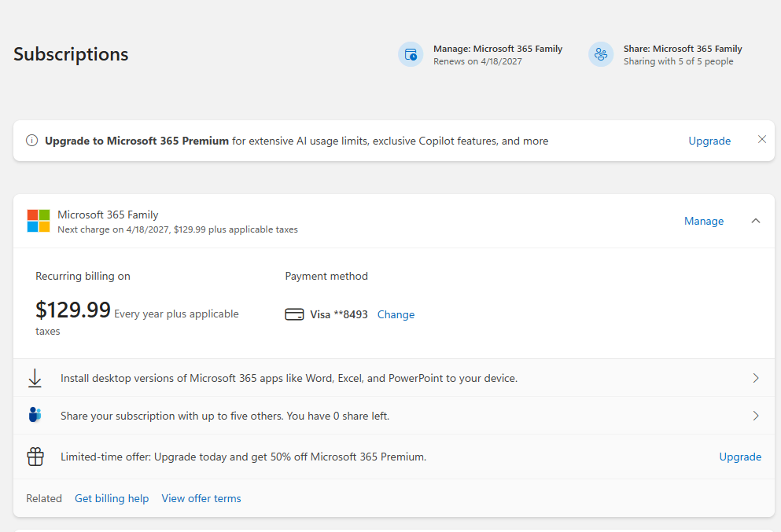Click 'Manage: Microsoft 365 Family' header text

[x=498, y=49]
